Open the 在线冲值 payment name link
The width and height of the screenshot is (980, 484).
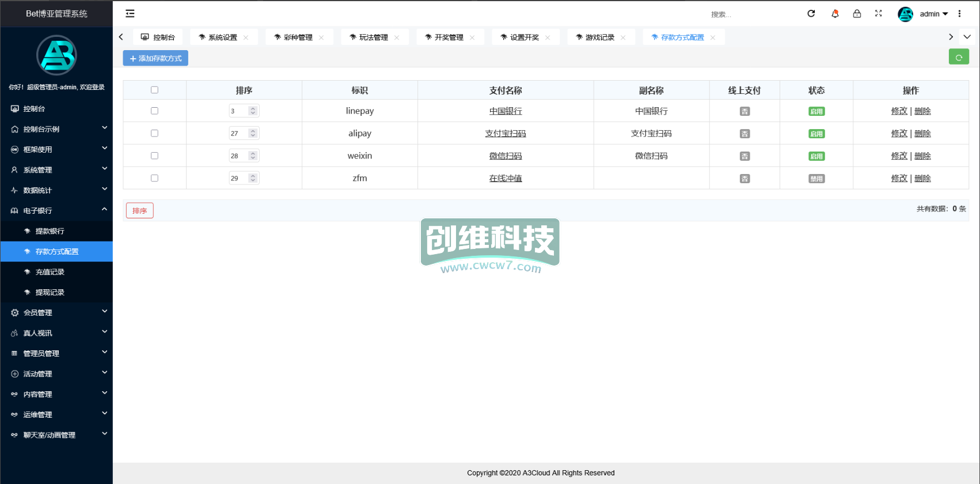click(506, 178)
